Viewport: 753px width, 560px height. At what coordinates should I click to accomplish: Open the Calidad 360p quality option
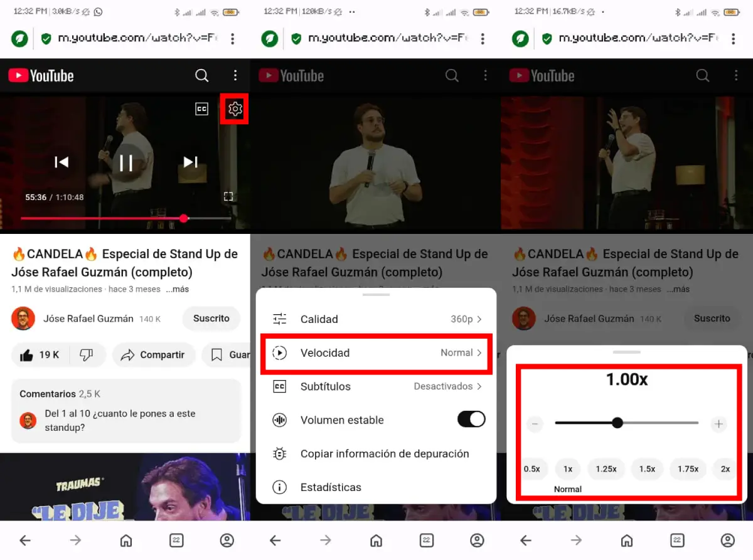376,319
